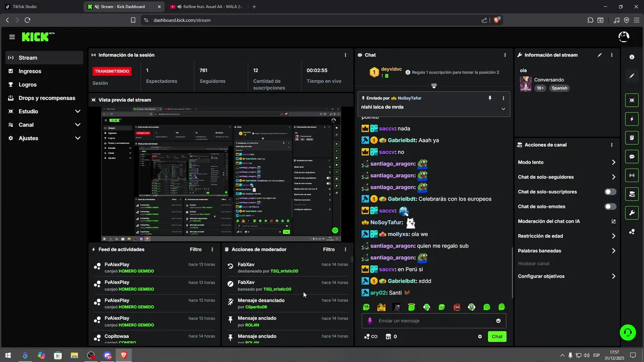Click the Conversando category thumbnail
This screenshot has height=362, width=644.
tap(526, 84)
